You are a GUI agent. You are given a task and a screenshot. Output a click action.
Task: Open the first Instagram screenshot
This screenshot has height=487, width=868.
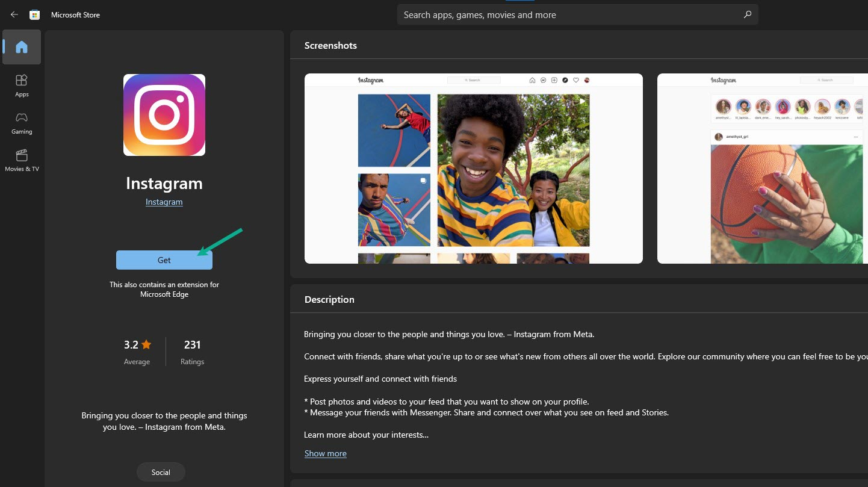(474, 169)
